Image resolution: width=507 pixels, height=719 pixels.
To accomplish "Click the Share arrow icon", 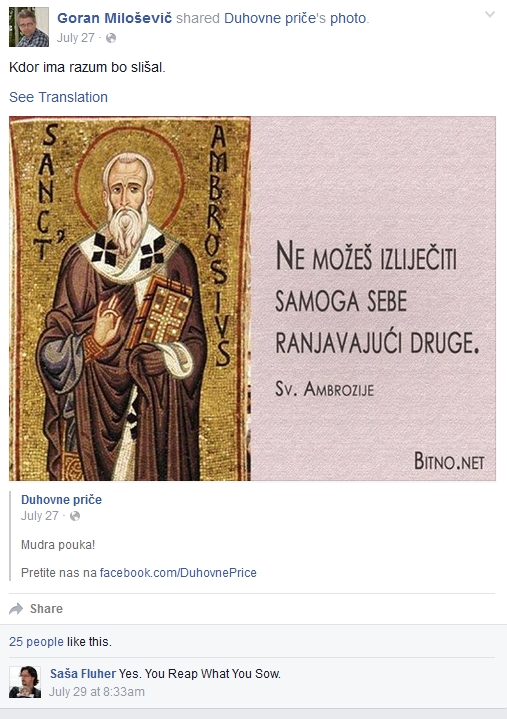I will coord(16,609).
